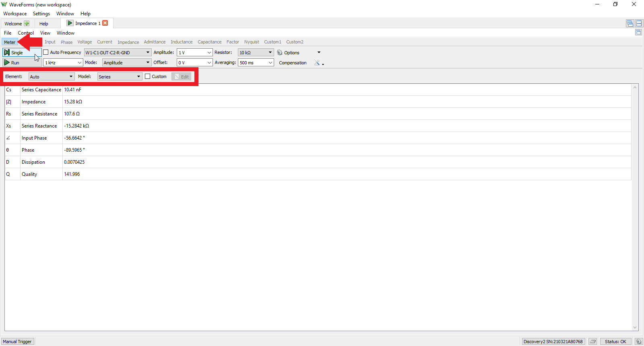Change the Resistor 10 kΩ dropdown
The width and height of the screenshot is (644, 346).
[x=256, y=52]
